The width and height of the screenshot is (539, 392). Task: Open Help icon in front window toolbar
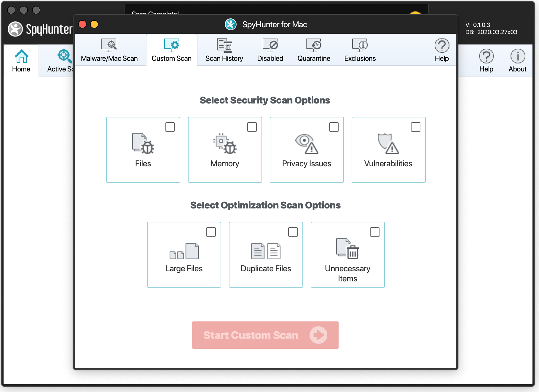tap(442, 45)
